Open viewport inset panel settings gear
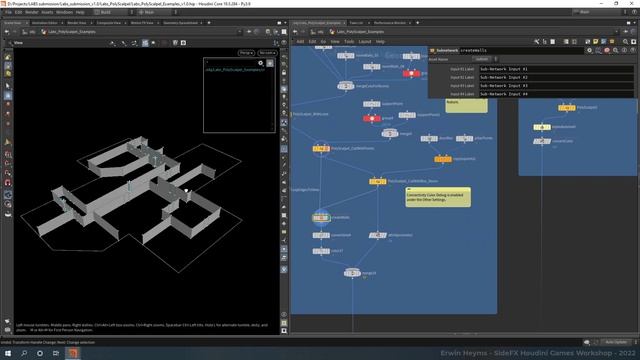The image size is (640, 360). (x=260, y=63)
